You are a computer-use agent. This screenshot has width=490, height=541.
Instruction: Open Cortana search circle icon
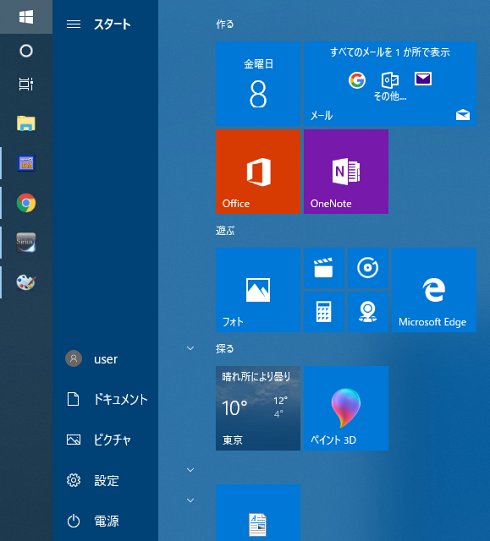point(26,51)
